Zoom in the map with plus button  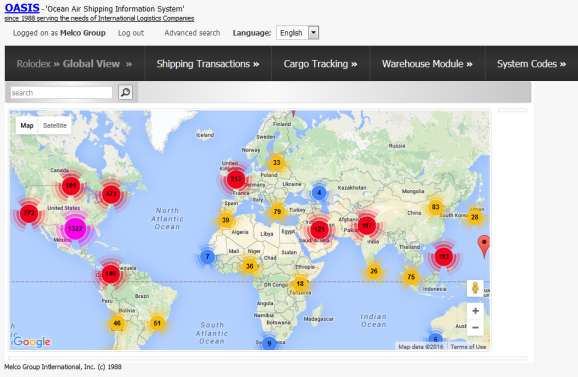point(476,311)
